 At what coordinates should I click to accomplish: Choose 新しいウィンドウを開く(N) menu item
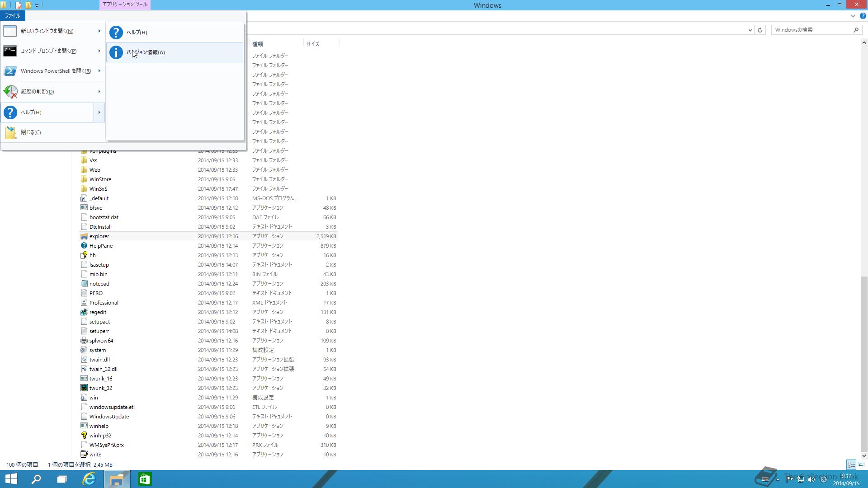click(x=53, y=31)
